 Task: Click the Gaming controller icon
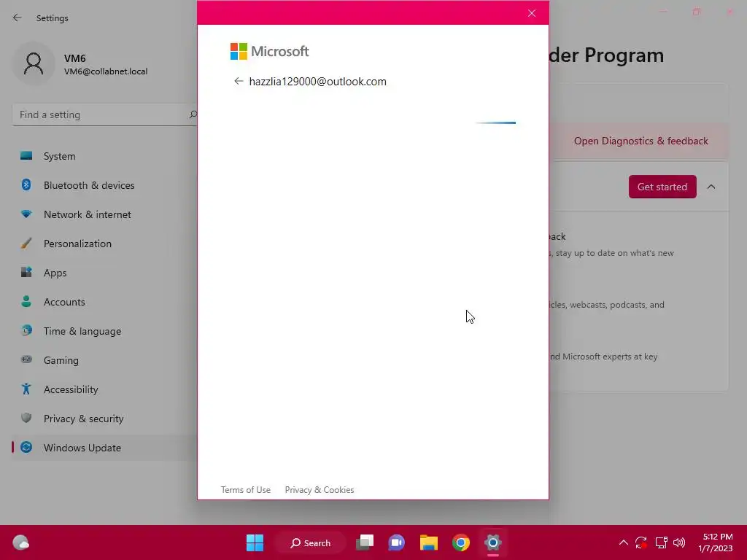point(26,359)
